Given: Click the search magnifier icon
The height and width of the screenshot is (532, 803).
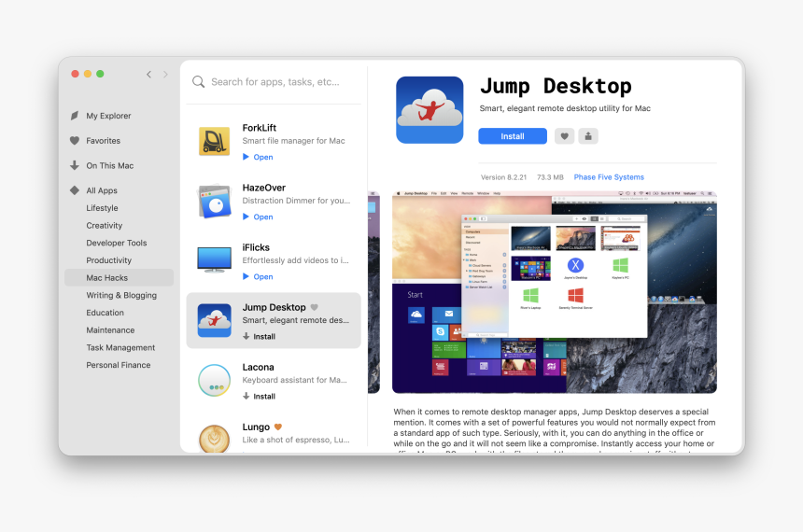Looking at the screenshot, I should pyautogui.click(x=198, y=82).
